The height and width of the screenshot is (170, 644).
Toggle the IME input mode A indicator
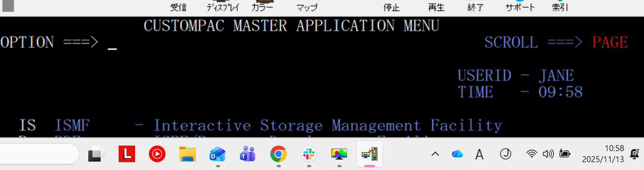tap(479, 154)
